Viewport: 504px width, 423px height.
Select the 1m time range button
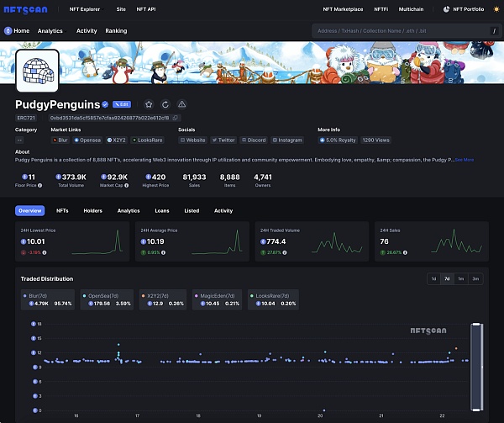click(461, 278)
